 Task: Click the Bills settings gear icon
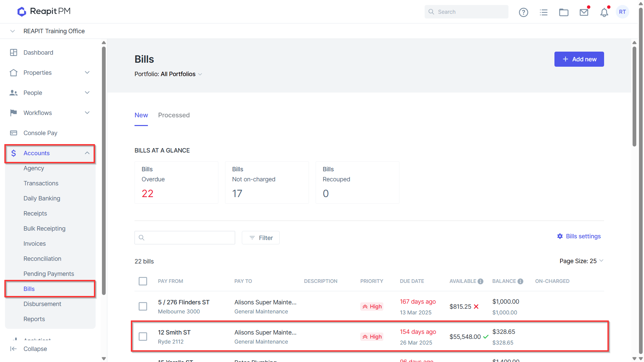click(x=560, y=236)
